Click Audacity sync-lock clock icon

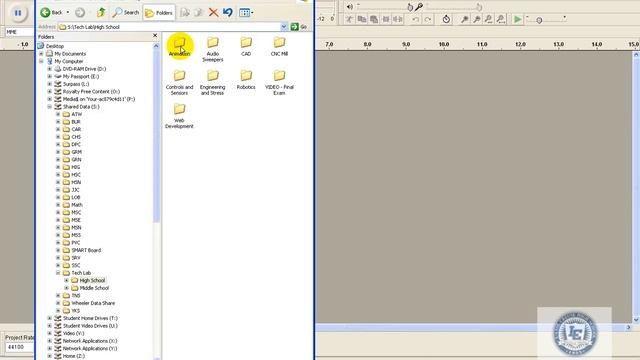(x=446, y=19)
